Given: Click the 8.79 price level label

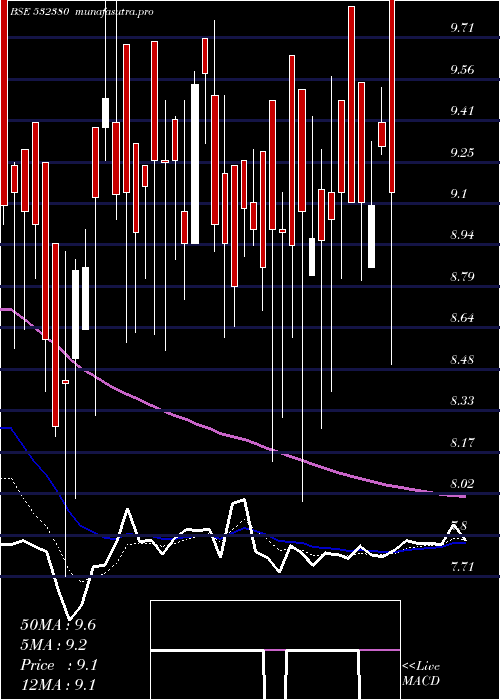Looking at the screenshot, I should 462,277.
